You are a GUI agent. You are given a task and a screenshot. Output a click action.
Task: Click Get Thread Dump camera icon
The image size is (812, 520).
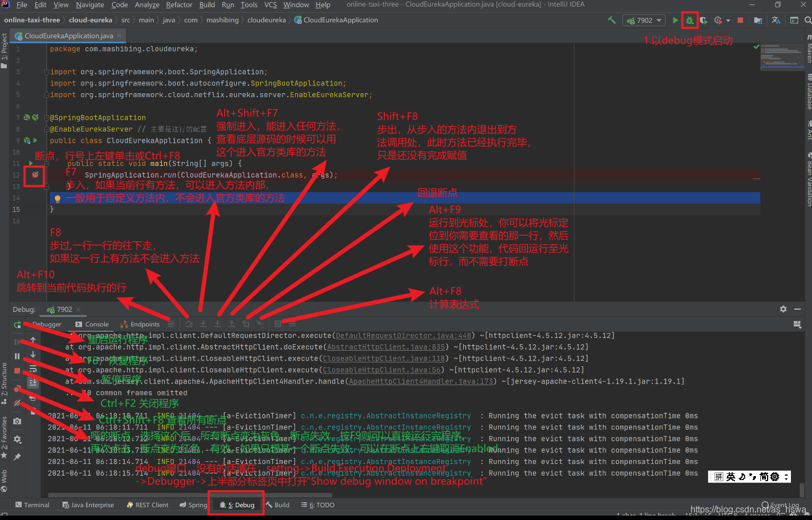click(17, 421)
